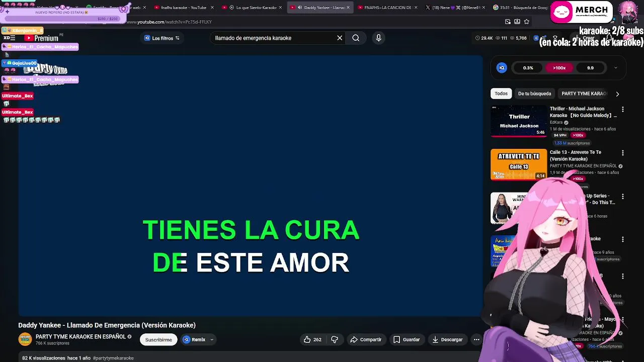
Task: Open the Calle 13 Atrevete Te Te thumbnail
Action: 519,164
